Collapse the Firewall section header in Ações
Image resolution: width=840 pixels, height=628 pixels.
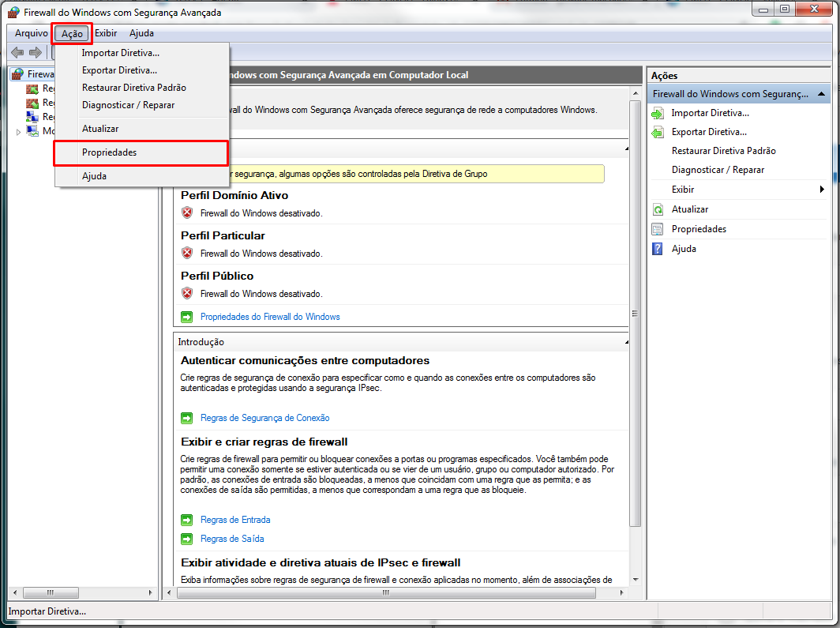(x=822, y=93)
